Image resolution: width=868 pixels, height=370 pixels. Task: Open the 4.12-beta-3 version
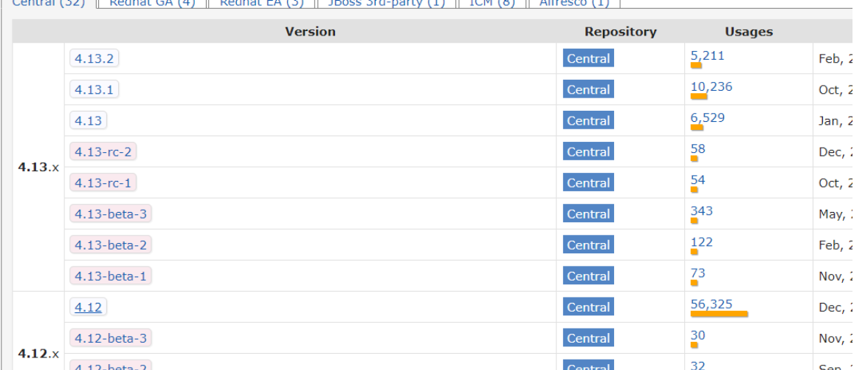click(111, 338)
